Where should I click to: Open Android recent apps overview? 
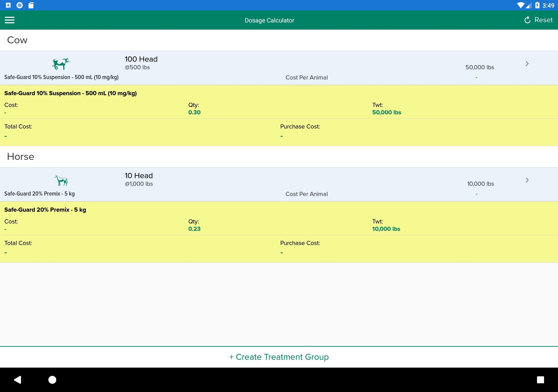point(540,380)
